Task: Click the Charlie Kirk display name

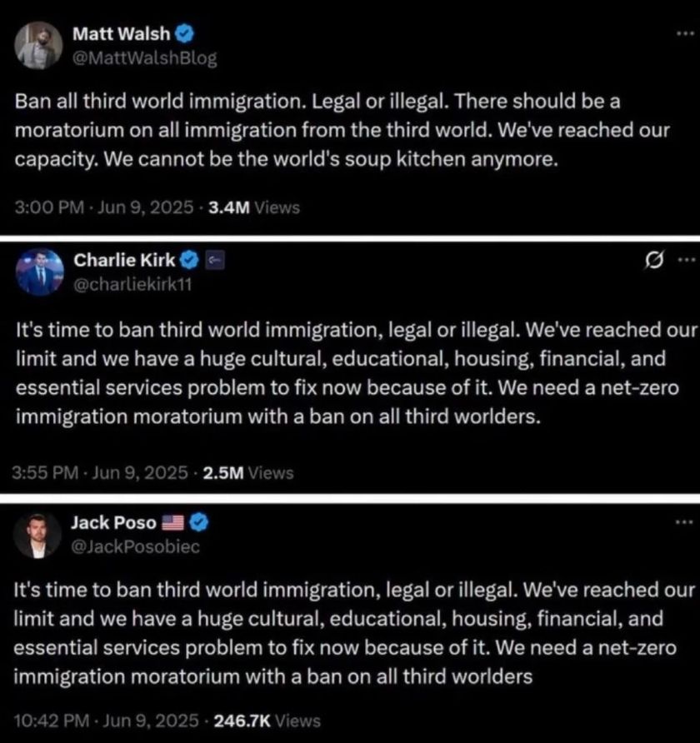Action: (x=124, y=261)
